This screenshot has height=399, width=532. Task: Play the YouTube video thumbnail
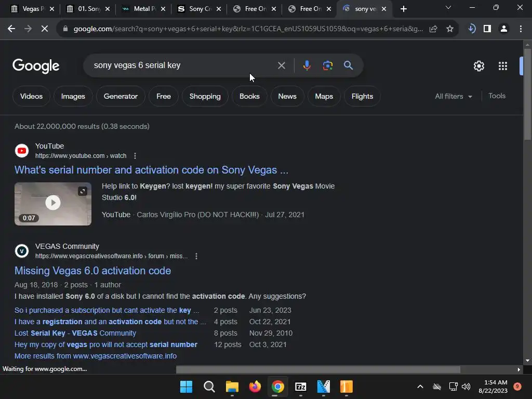click(x=53, y=203)
